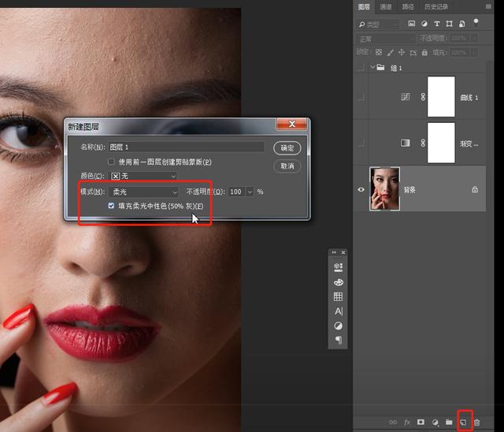
Task: Collapse the 组 1 group chevron
Action: coord(372,67)
